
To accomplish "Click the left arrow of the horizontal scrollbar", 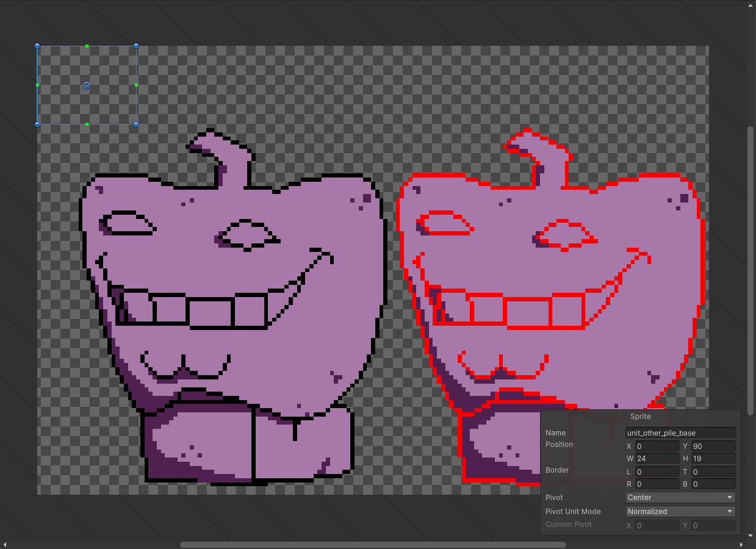I will (x=5, y=545).
